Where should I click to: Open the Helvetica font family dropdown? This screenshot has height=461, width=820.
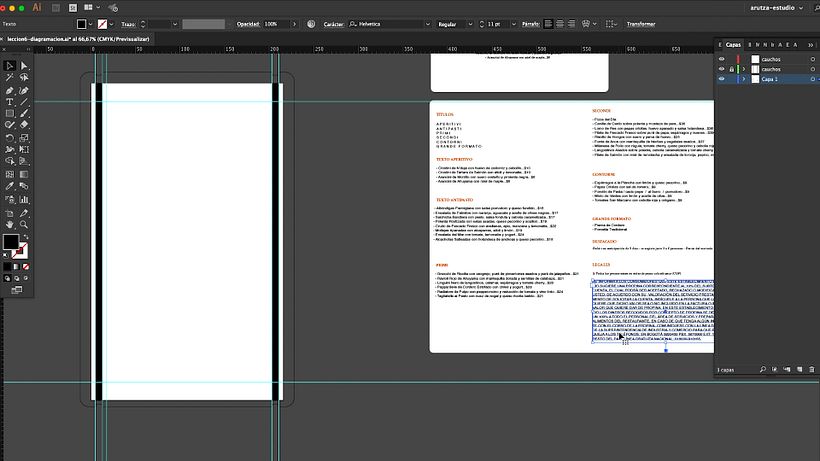[427, 24]
